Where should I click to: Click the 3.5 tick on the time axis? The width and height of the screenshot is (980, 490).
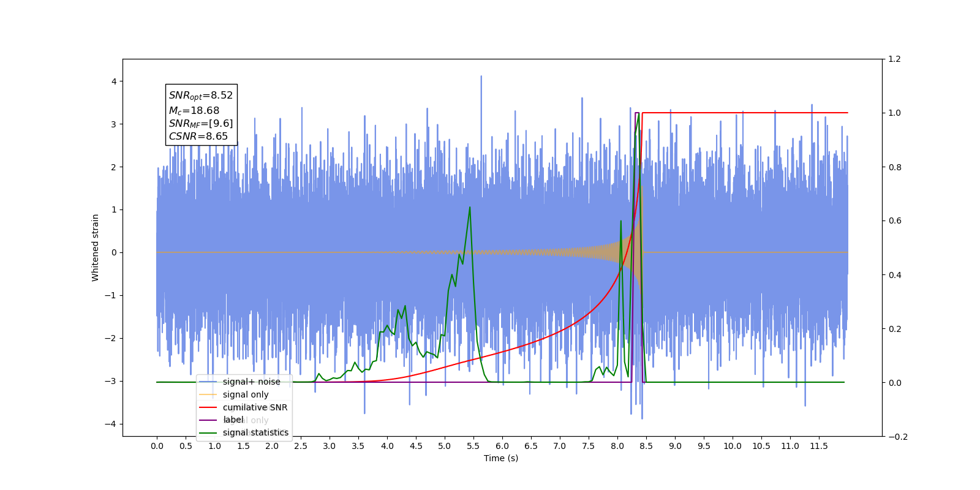pos(358,446)
